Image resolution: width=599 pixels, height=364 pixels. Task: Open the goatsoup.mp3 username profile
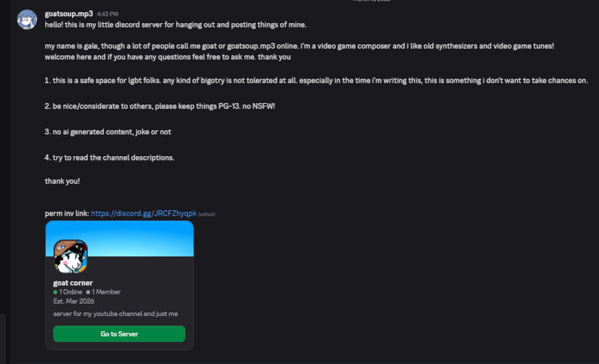pos(68,13)
